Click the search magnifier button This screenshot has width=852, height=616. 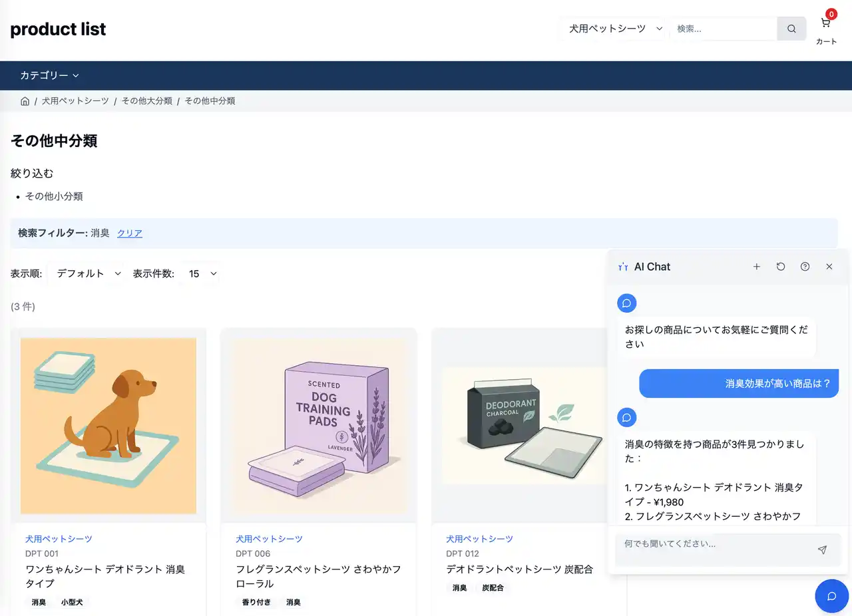pyautogui.click(x=791, y=29)
